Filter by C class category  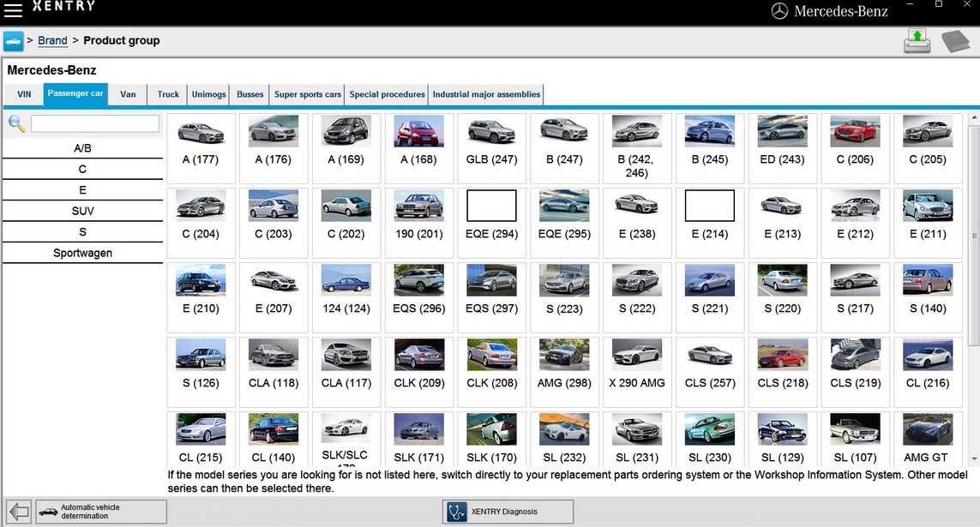tap(82, 169)
